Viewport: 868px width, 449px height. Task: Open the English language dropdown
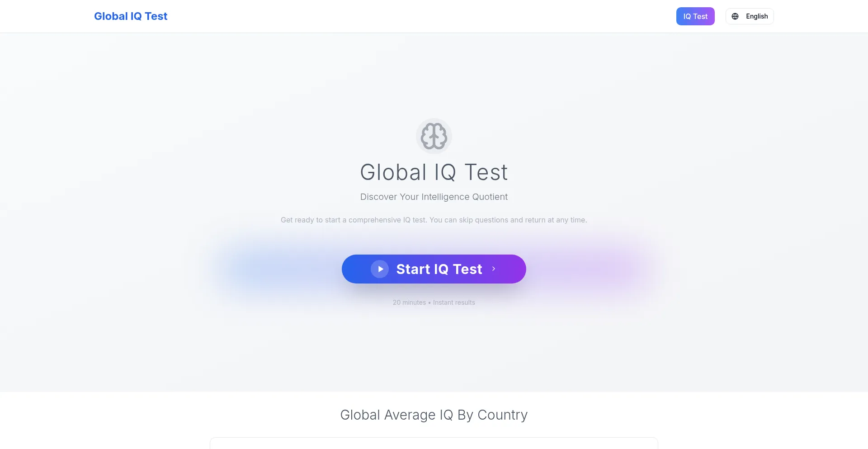750,16
